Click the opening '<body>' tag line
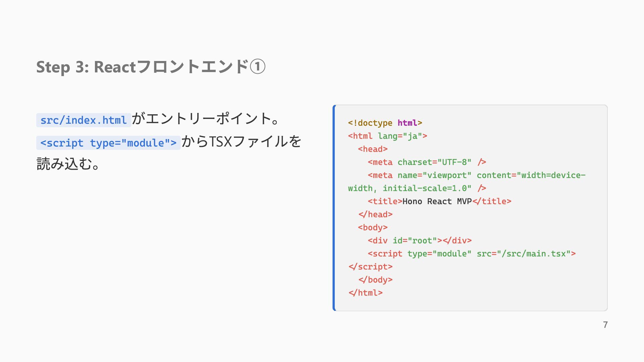644x362 pixels. point(373,228)
